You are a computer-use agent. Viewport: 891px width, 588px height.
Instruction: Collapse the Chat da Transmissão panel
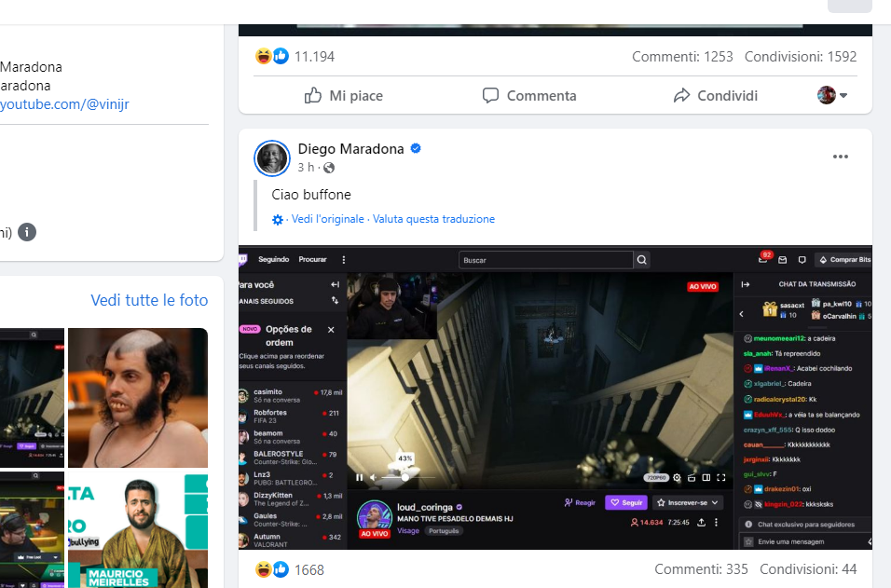(746, 284)
